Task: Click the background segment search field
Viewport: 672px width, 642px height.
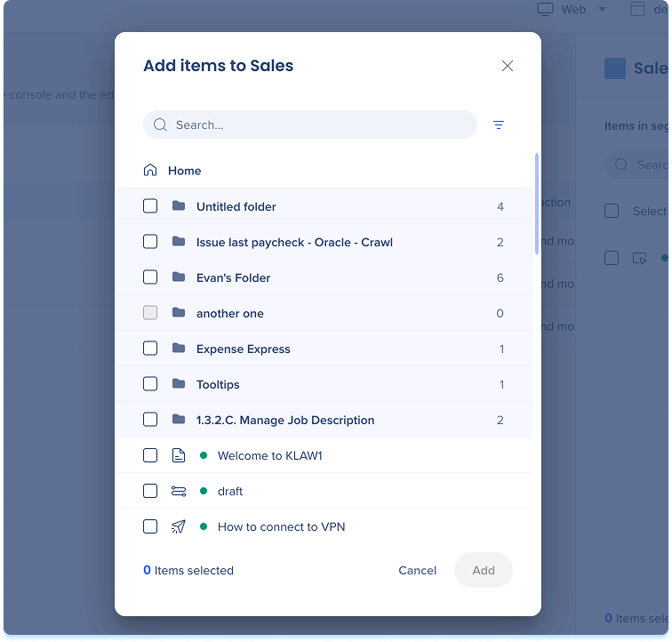Action: [637, 165]
